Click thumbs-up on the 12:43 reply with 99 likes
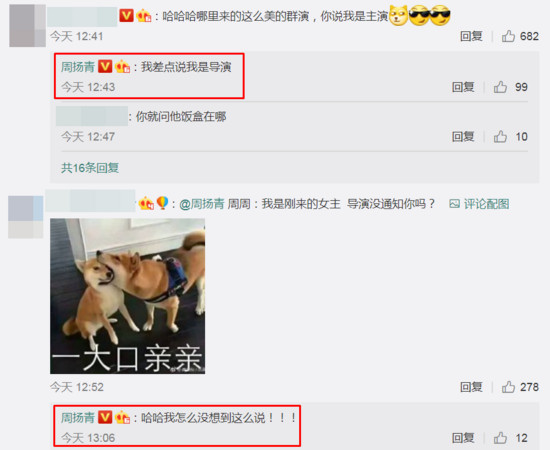The height and width of the screenshot is (450, 550). [x=500, y=87]
